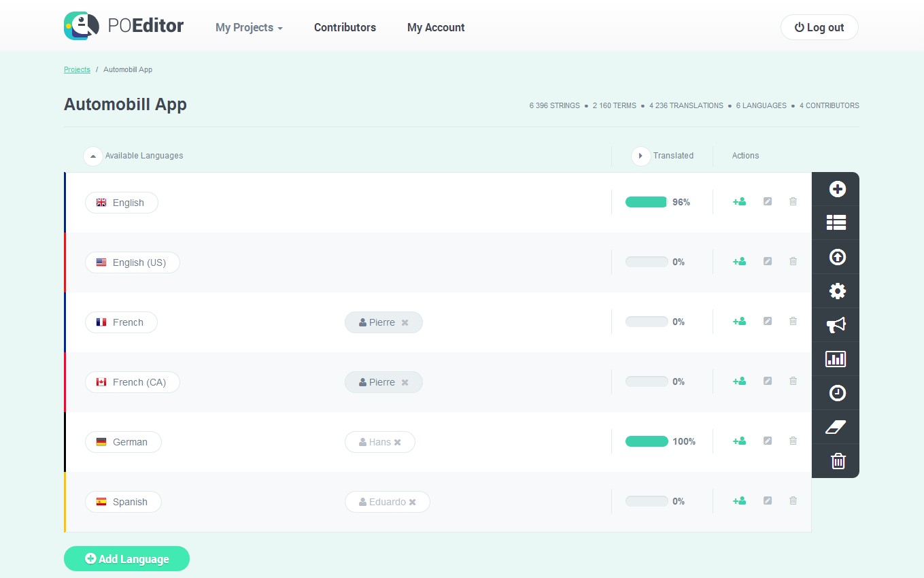Toggle sort arrow next to Available Languages

pos(93,156)
